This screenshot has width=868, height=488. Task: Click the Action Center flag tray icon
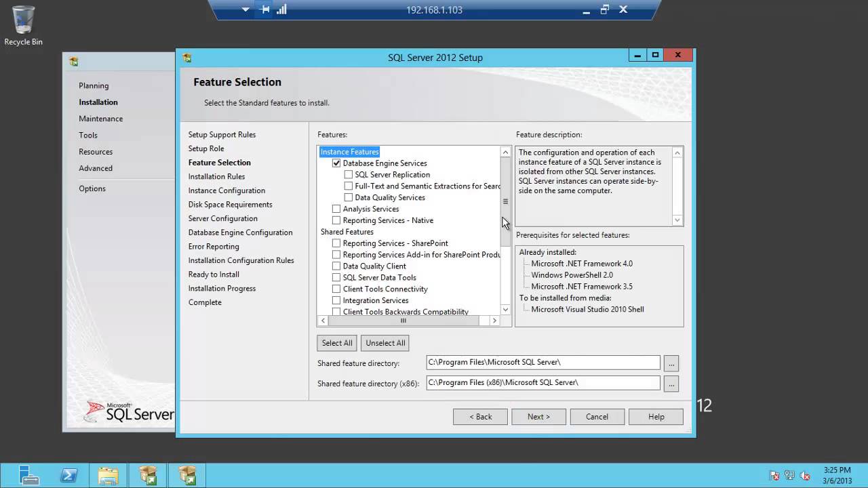[x=774, y=476]
